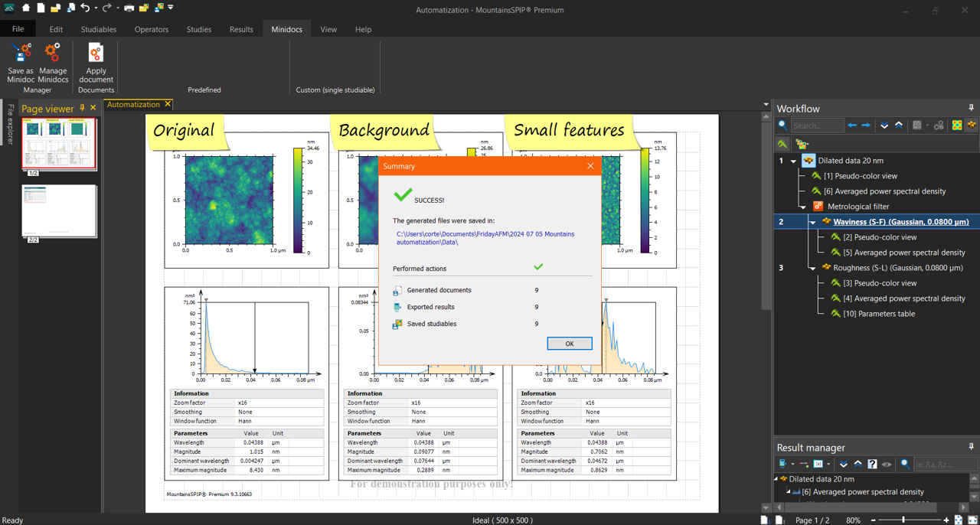
Task: Click the Home icon in quick access toolbar
Action: 26,8
